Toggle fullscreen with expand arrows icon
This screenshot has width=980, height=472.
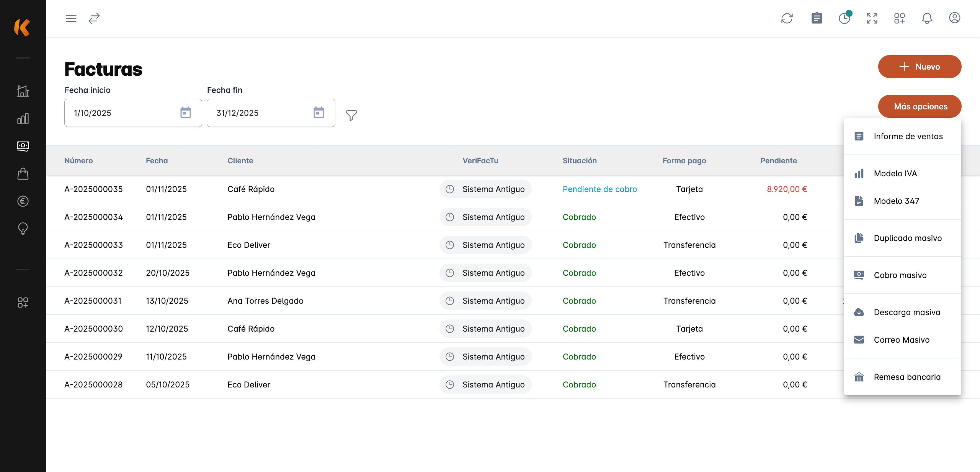(872, 18)
